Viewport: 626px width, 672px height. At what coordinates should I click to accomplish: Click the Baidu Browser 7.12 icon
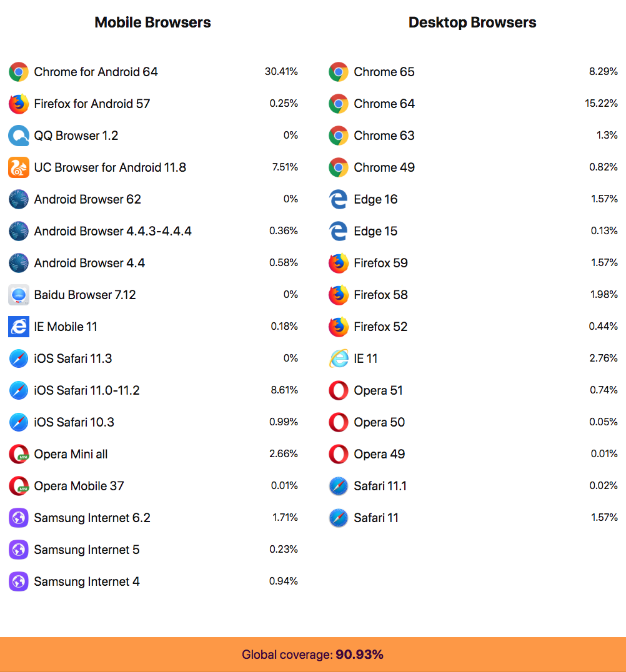click(19, 295)
